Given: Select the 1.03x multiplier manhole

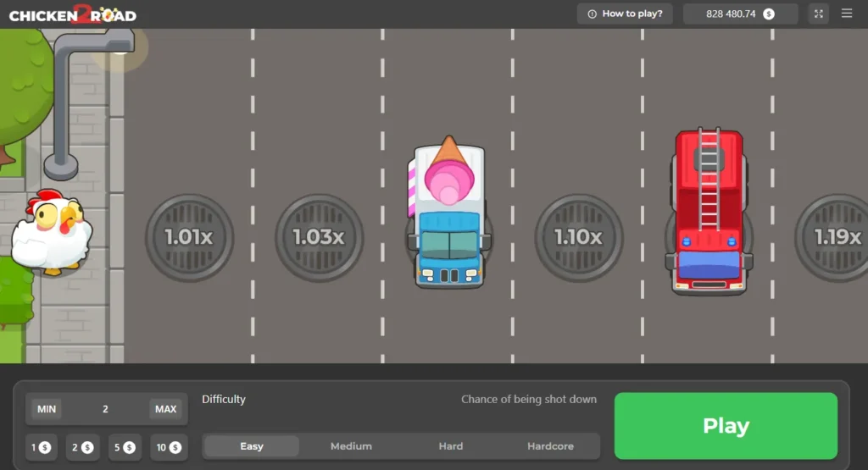Looking at the screenshot, I should (319, 238).
